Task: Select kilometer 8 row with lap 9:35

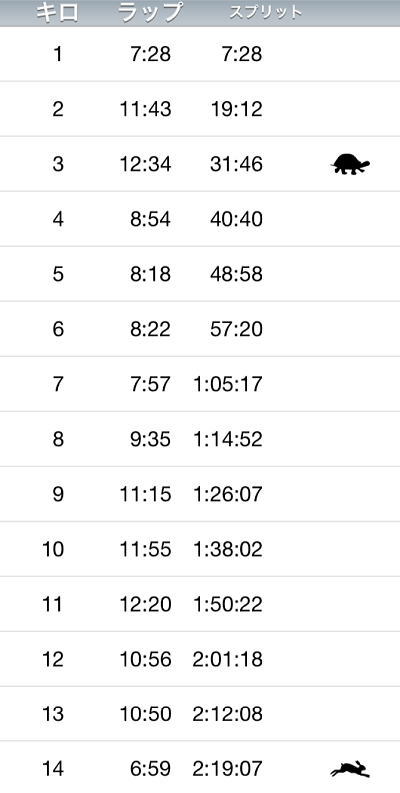Action: (200, 439)
